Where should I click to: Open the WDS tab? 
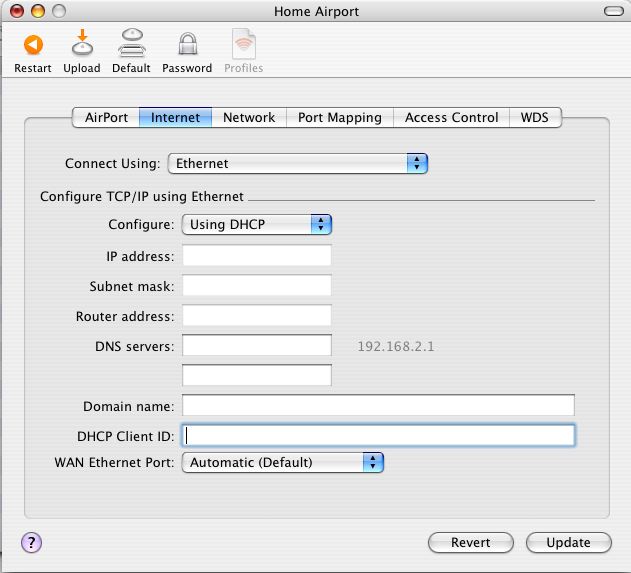[535, 117]
